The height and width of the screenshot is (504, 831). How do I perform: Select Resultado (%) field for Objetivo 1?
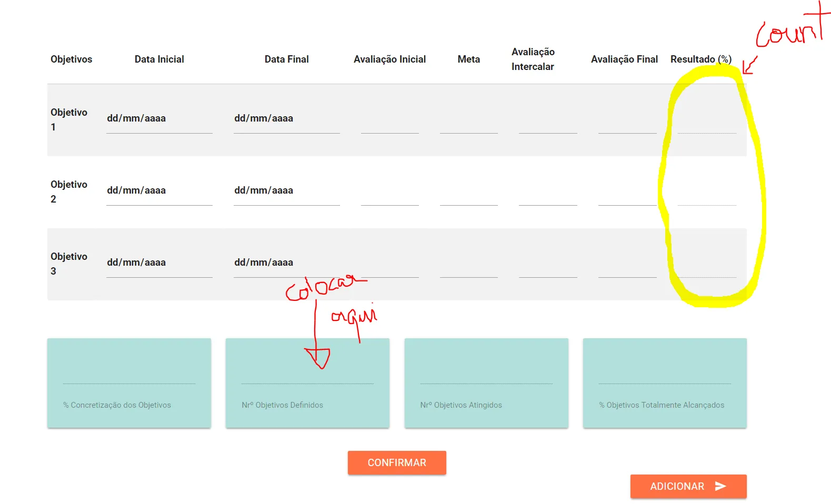point(707,119)
